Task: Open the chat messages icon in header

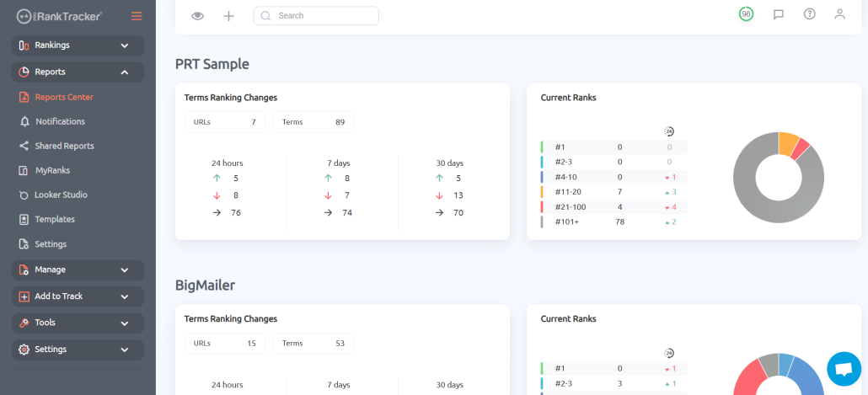Action: [779, 14]
